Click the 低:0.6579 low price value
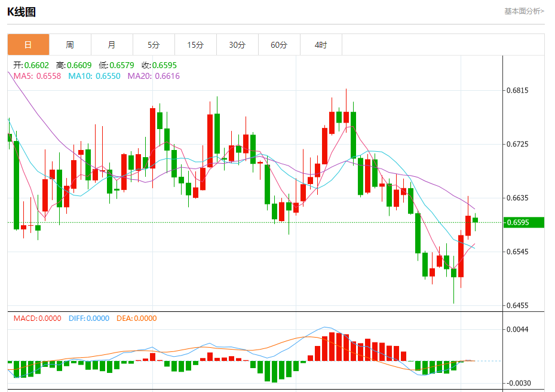The height and width of the screenshot is (392, 555). point(116,65)
